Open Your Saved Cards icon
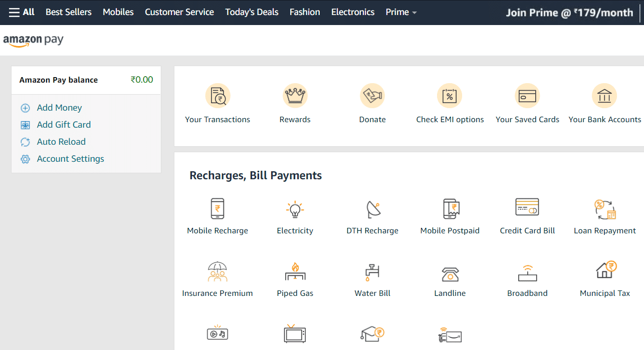 [527, 96]
